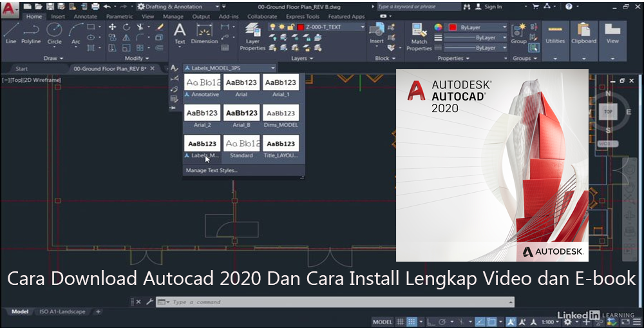Screen dimensions: 644x330
Task: Click the object color wheel icon
Action: pos(438,27)
